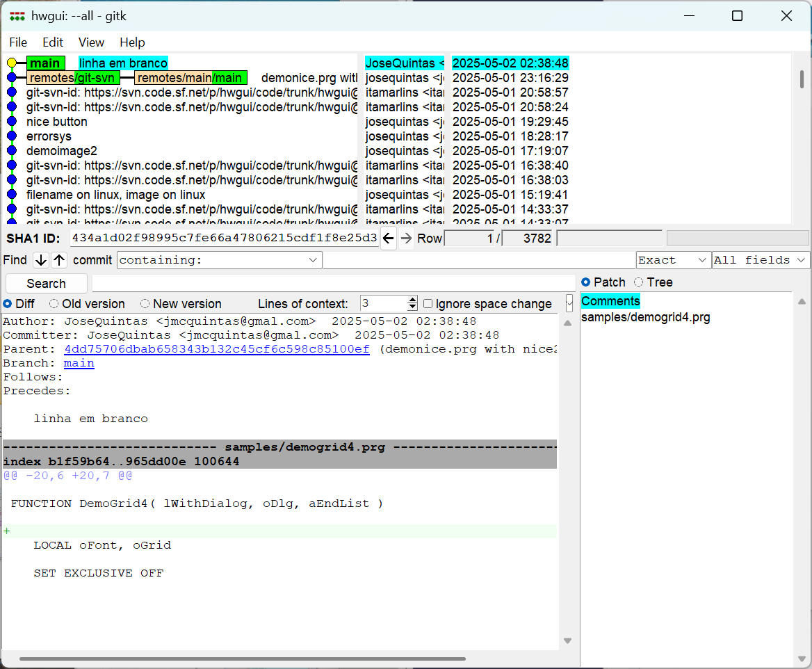Switch to Tree view radio button
Screen dimensions: 812x669
click(639, 282)
